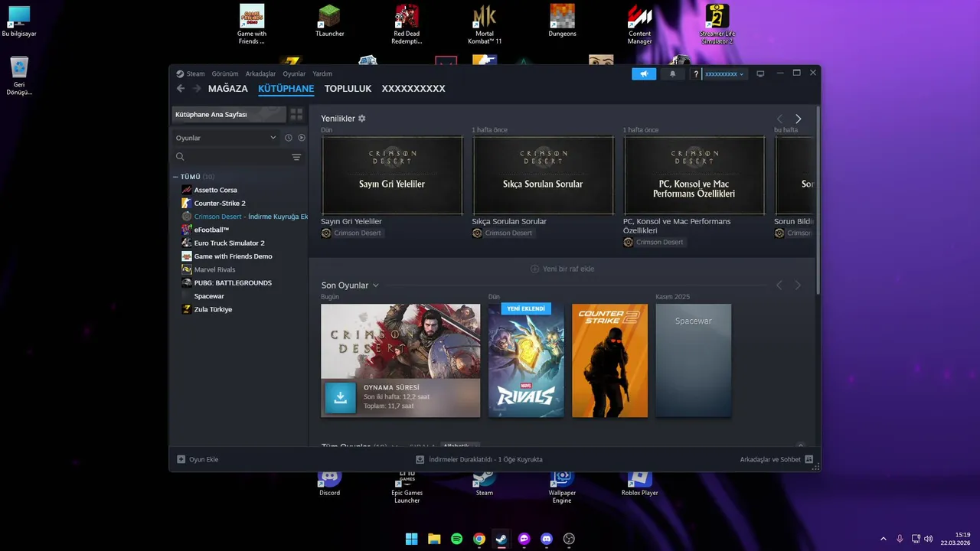Open the library advanced filter icon
The height and width of the screenshot is (551, 980).
[x=296, y=157]
